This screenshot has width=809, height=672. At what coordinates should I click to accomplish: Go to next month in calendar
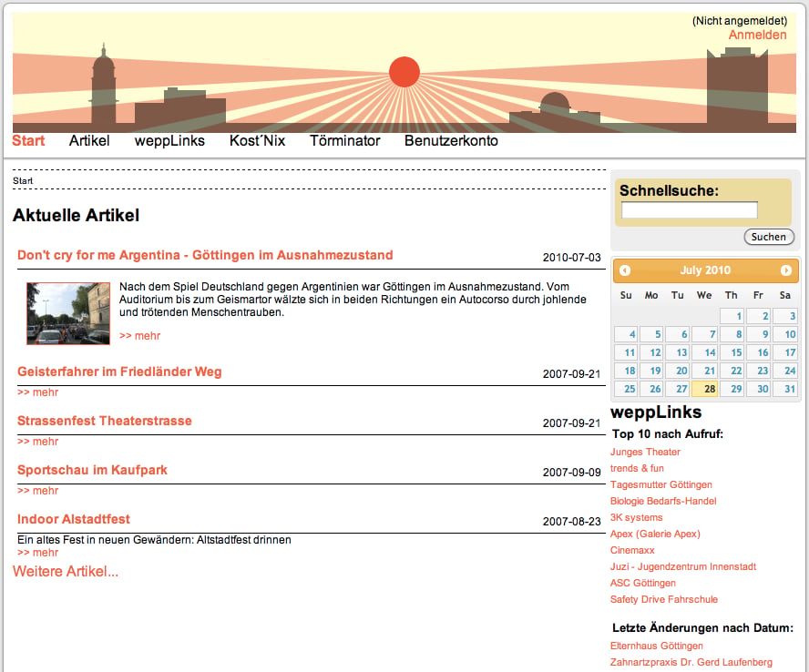point(786,270)
